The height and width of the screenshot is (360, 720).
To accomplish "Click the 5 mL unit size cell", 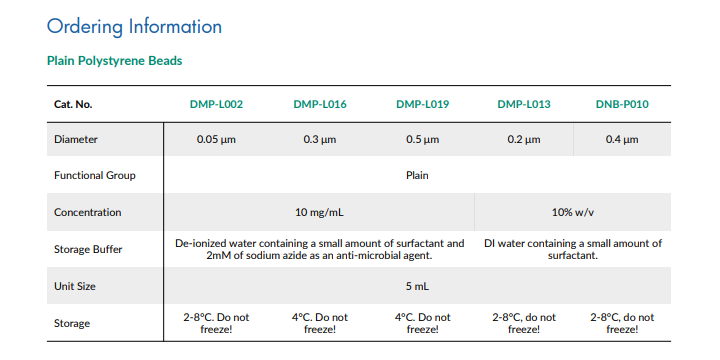I will 417,286.
